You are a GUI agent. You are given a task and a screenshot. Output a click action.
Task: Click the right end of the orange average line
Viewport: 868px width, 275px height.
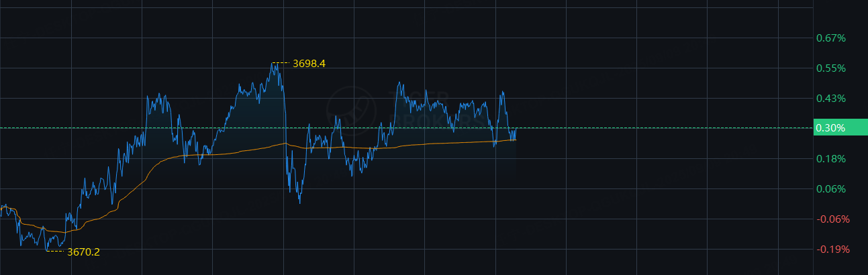[x=516, y=140]
